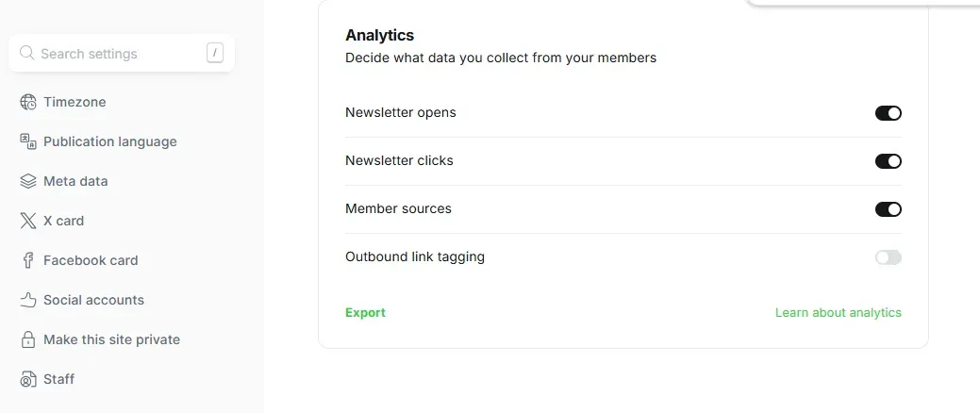The width and height of the screenshot is (980, 413).
Task: Click the Meta data layers icon
Action: 28,181
